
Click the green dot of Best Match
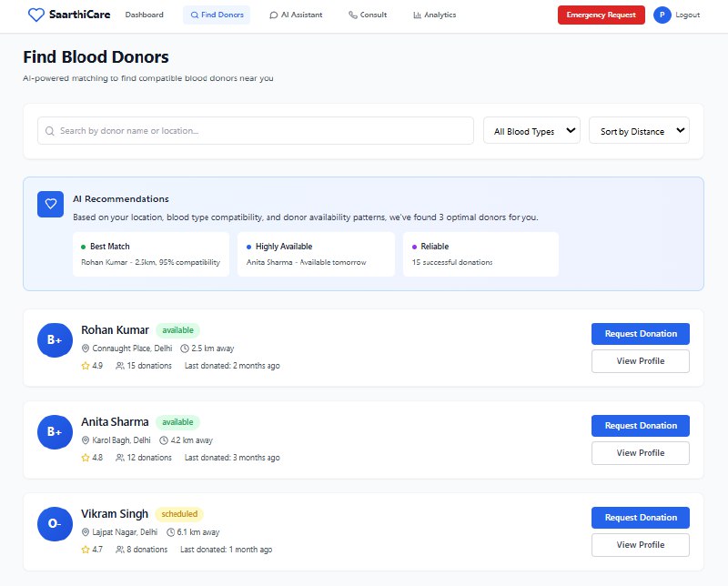point(83,247)
